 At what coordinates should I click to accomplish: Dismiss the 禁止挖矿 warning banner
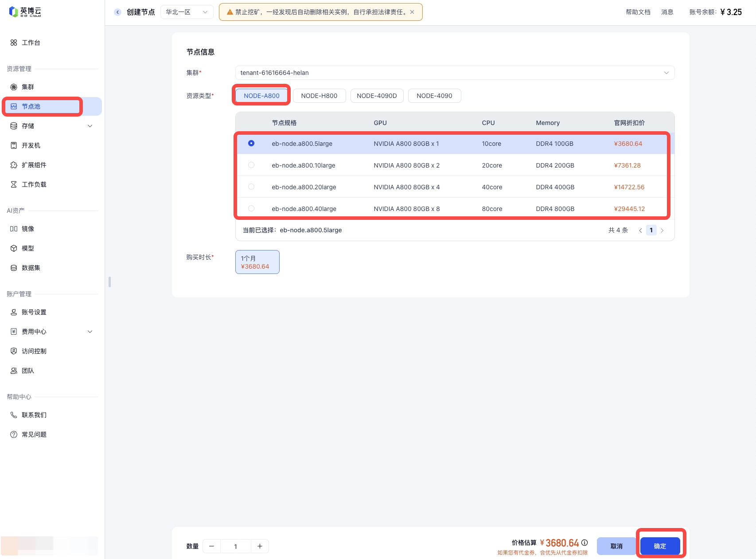click(412, 12)
